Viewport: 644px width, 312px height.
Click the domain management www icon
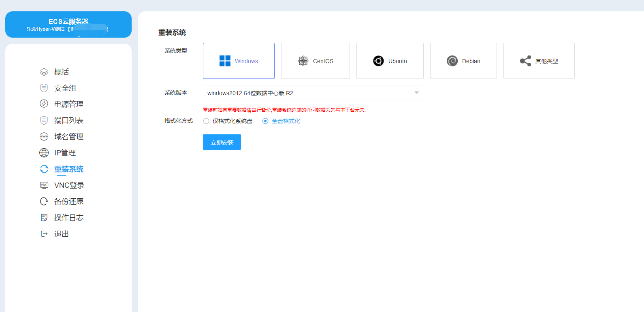pyautogui.click(x=44, y=136)
